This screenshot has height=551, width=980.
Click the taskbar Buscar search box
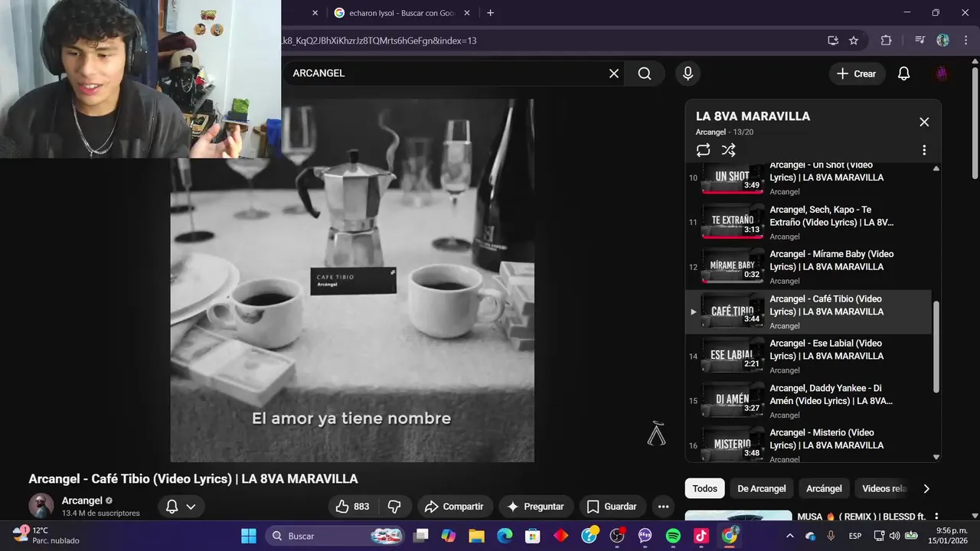(x=335, y=536)
